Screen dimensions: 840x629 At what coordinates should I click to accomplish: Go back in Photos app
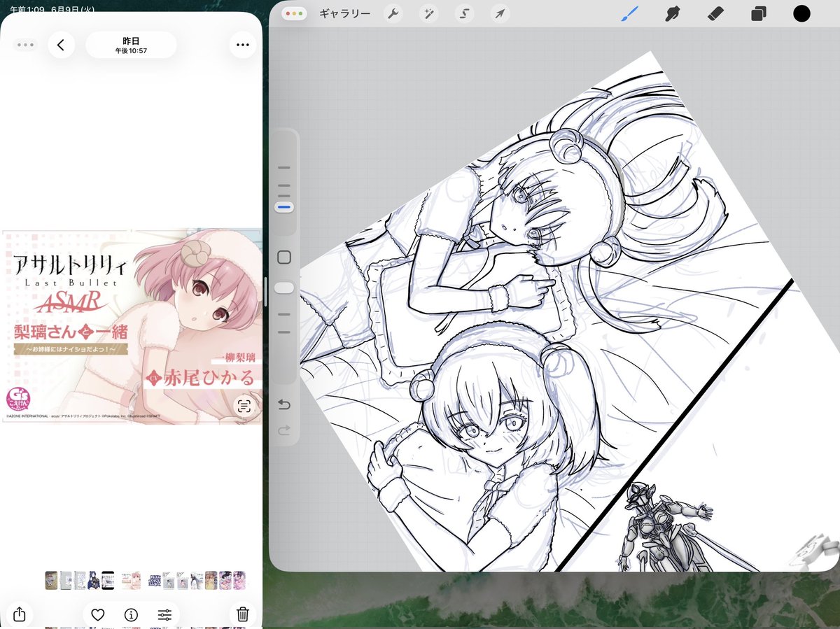[x=61, y=45]
